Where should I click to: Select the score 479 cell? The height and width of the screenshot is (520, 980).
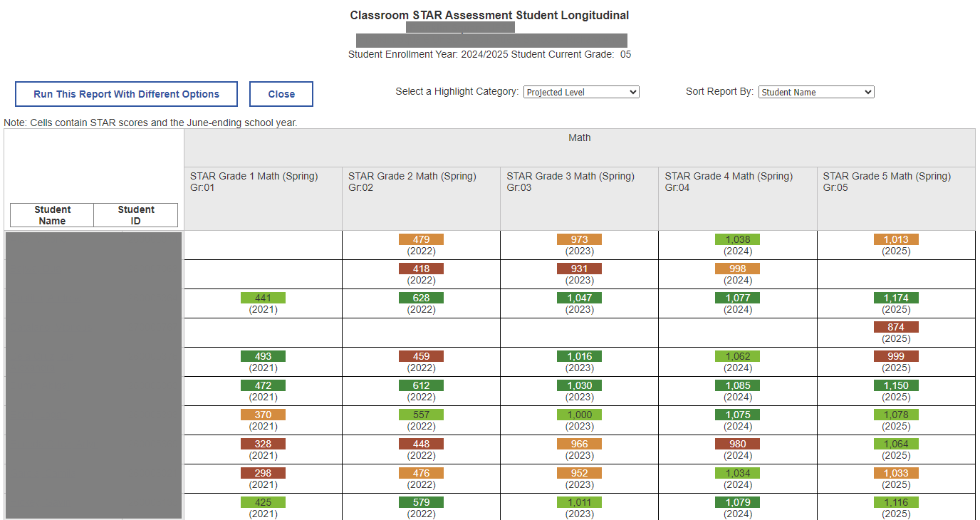421,239
